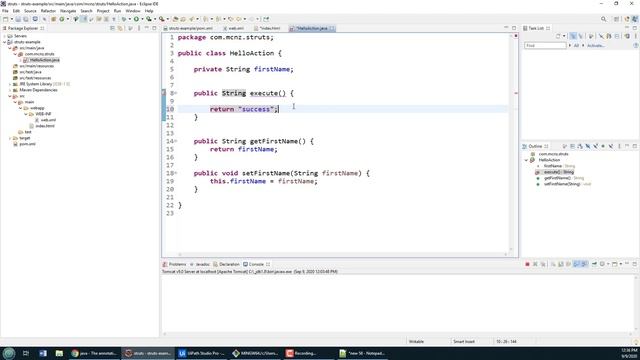Image resolution: width=640 pixels, height=360 pixels.
Task: Open the Javadoc view tab
Action: (200, 264)
